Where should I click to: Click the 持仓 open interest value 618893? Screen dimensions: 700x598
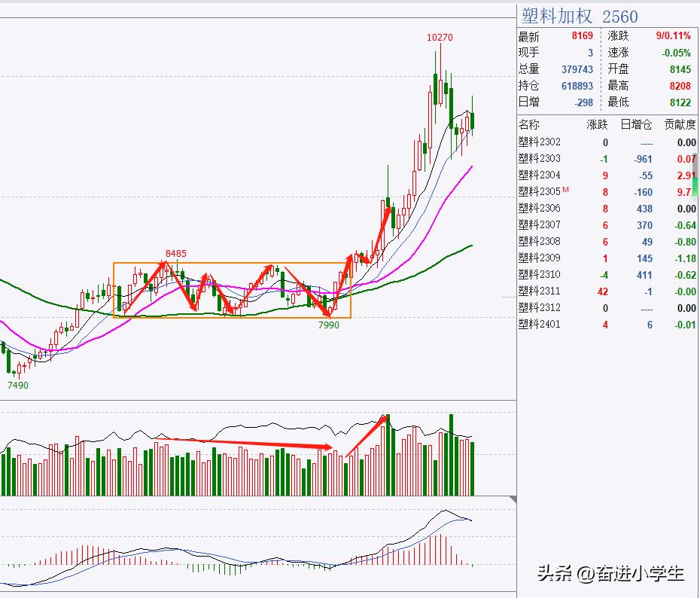pos(577,86)
